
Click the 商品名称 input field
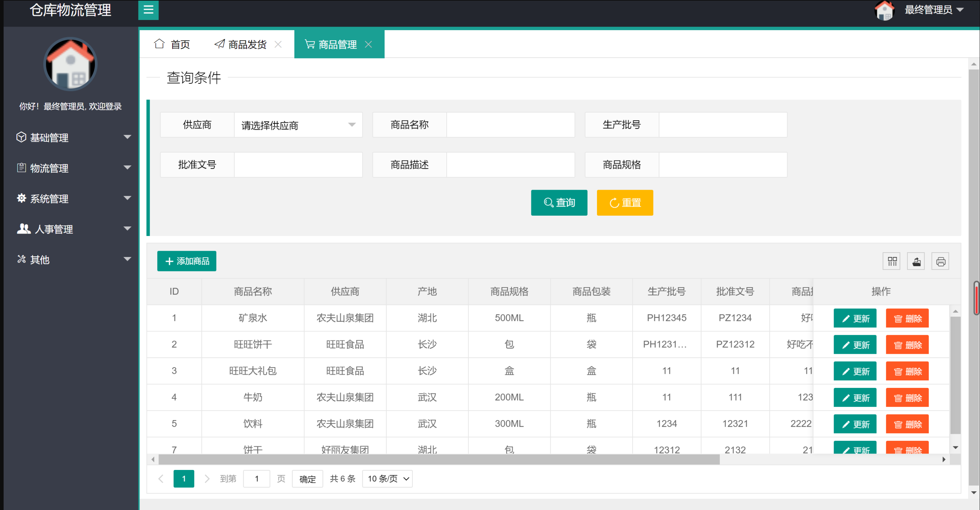tap(510, 125)
